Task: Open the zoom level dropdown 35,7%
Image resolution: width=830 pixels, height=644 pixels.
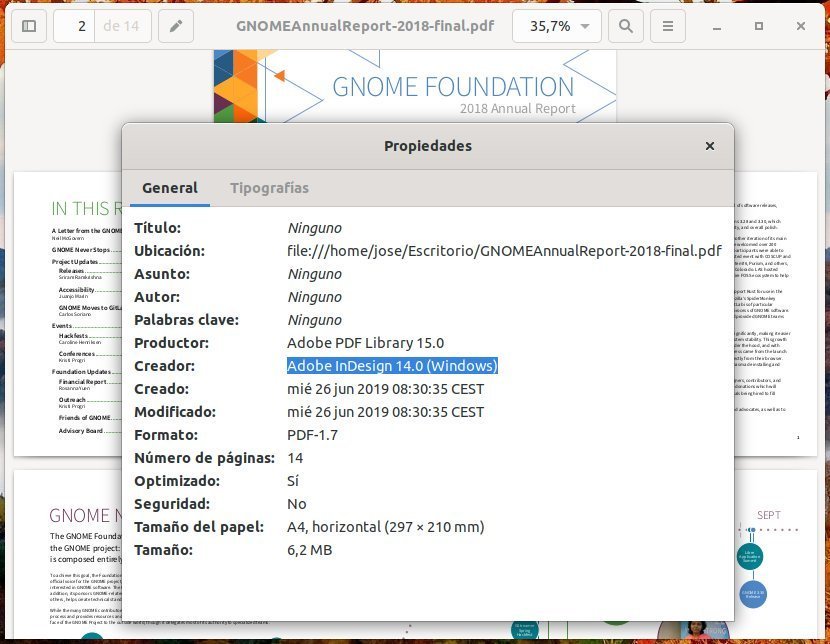Action: click(x=557, y=26)
